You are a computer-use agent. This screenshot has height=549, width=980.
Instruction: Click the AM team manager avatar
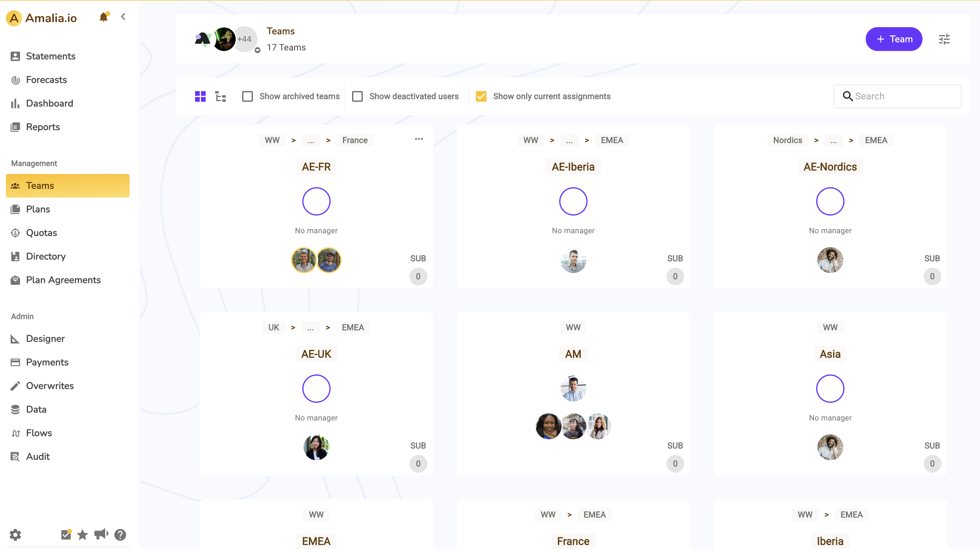(x=573, y=389)
